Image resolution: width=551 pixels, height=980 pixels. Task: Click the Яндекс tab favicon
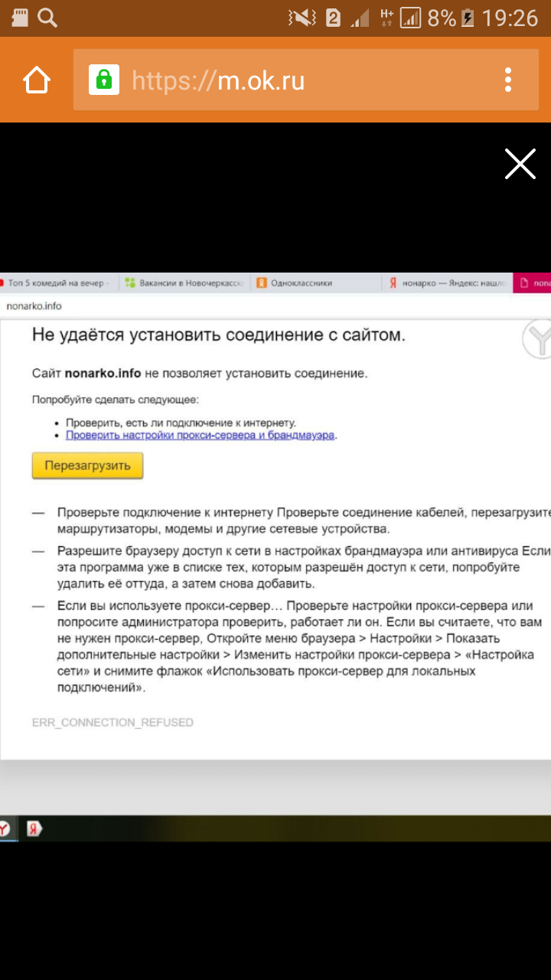[393, 283]
